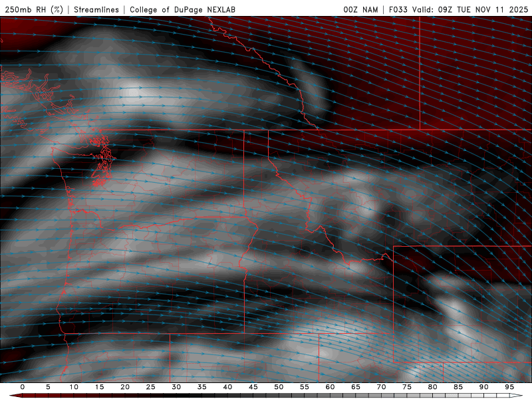Viewport: 532px width, 399px height.
Task: Click the '5' value on the color scale
Action: 48,387
